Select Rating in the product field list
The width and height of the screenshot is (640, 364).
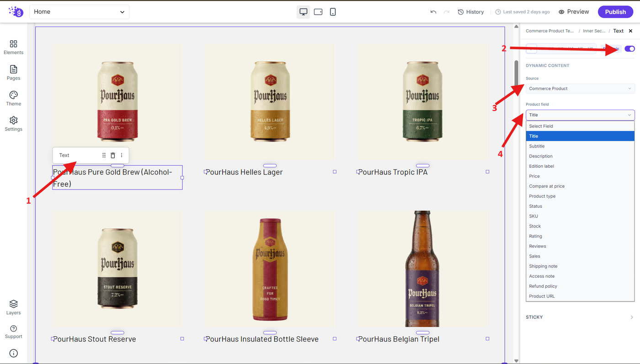click(x=580, y=236)
